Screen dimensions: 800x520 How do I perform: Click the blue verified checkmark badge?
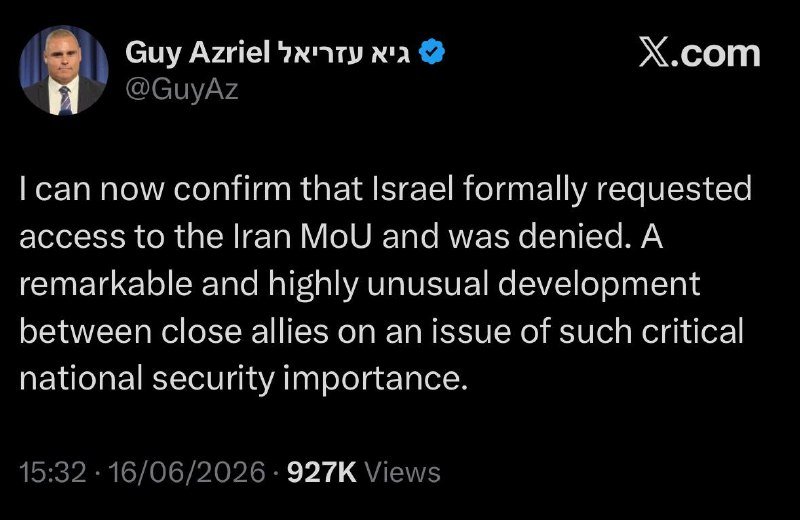pos(432,52)
